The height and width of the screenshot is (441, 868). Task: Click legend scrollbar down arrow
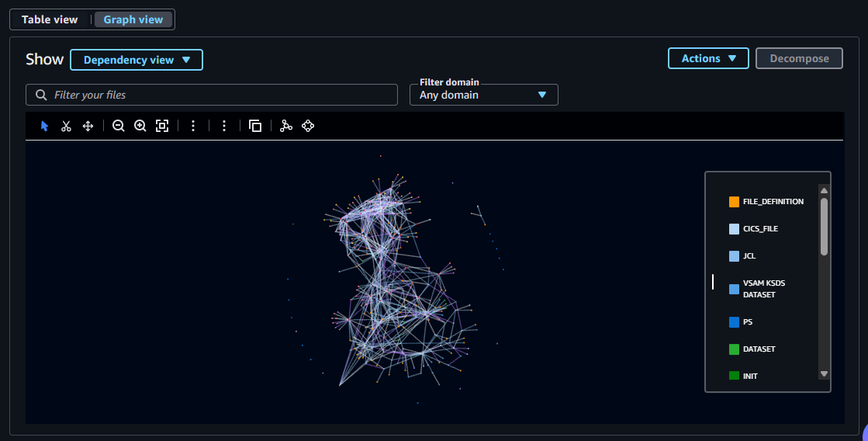point(825,374)
